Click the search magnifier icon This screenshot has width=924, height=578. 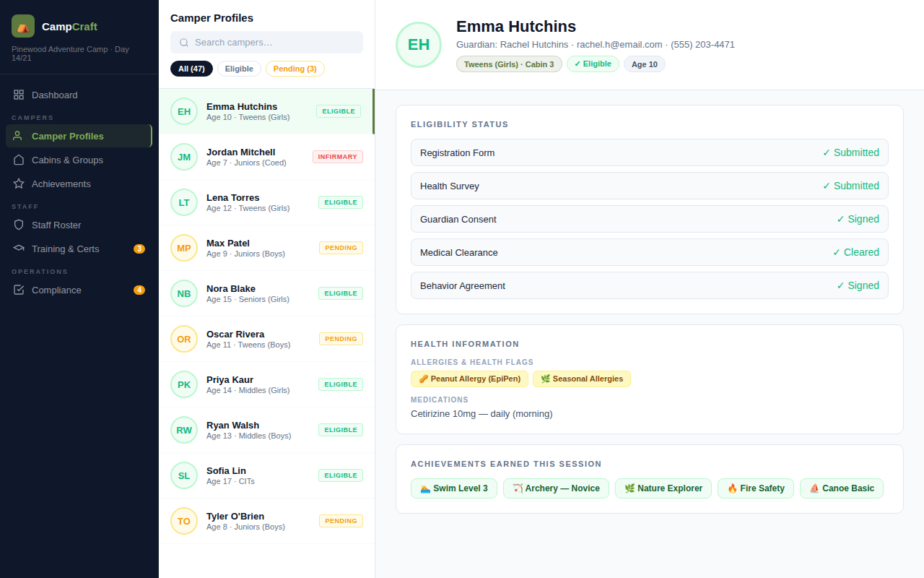point(184,43)
